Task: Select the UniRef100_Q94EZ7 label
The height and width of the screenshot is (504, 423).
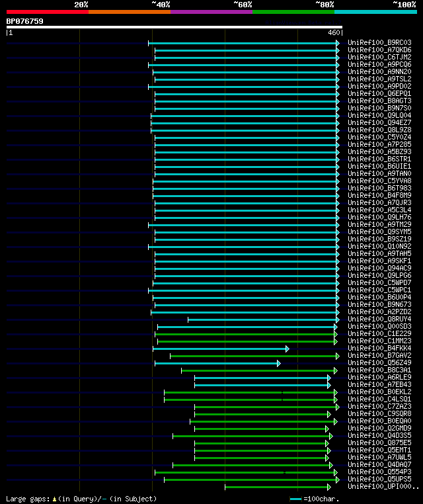Action: (x=379, y=122)
